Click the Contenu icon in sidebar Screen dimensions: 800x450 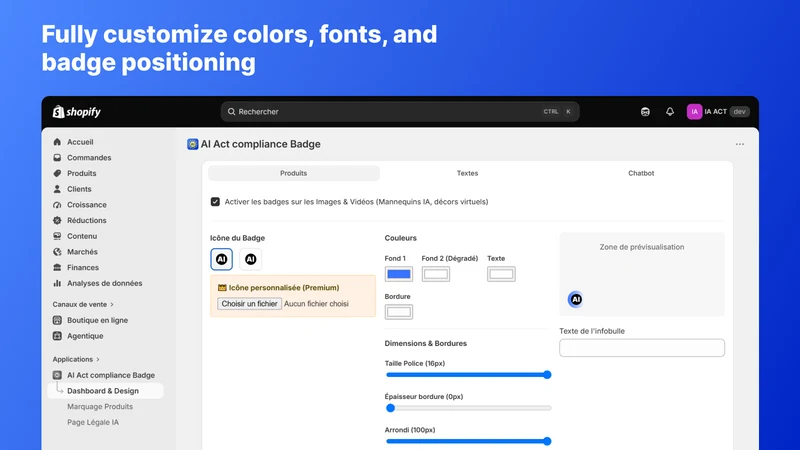[57, 236]
